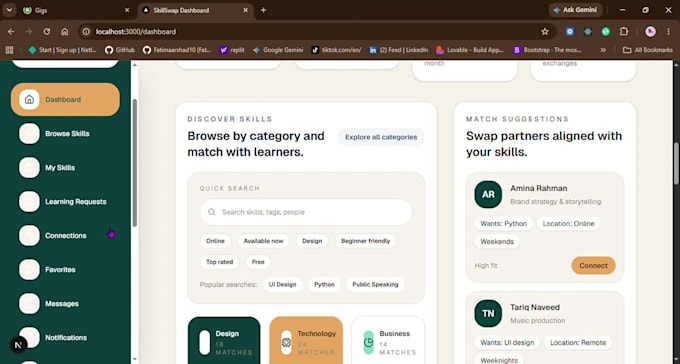Go back with the browser back arrow
Image resolution: width=680 pixels, height=364 pixels.
pos(11,32)
